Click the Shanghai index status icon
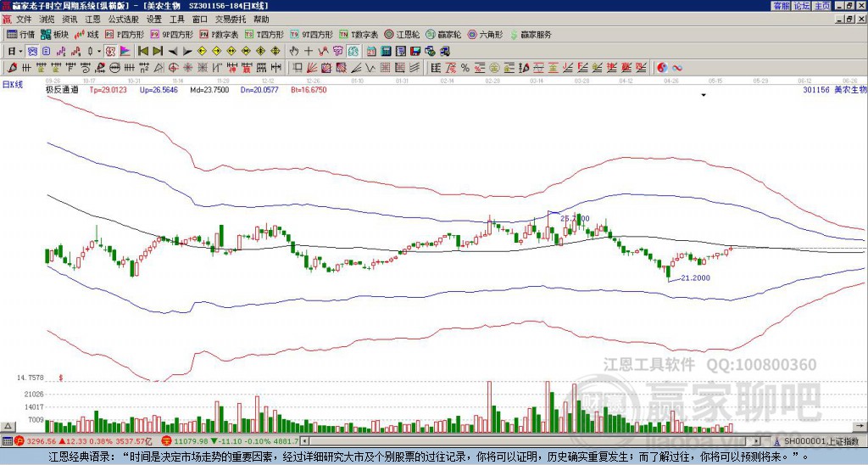The height and width of the screenshot is (465, 868). pos(19,441)
